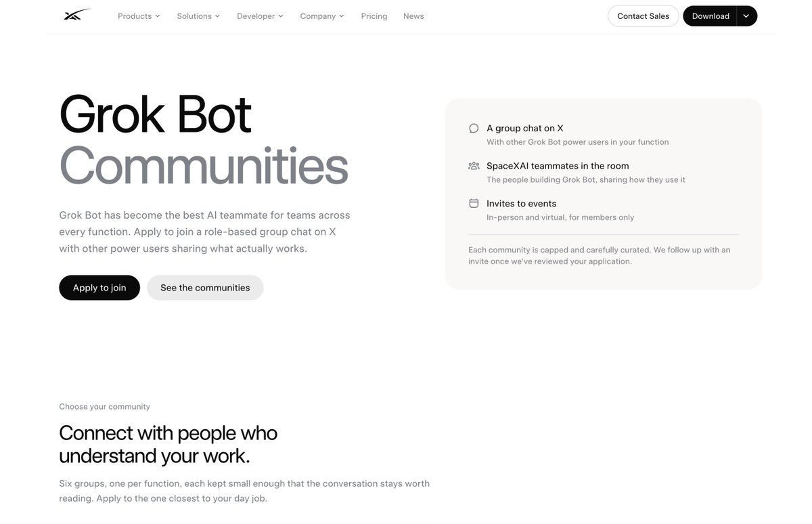Viewport: 812px width, 524px height.
Task: Click Connect with people who understand heading
Action: pos(168,444)
